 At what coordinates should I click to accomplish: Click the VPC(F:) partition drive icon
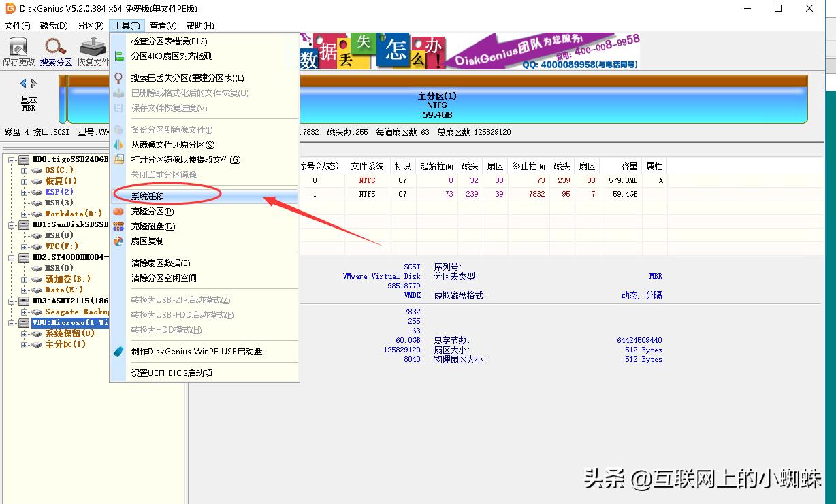[x=35, y=246]
